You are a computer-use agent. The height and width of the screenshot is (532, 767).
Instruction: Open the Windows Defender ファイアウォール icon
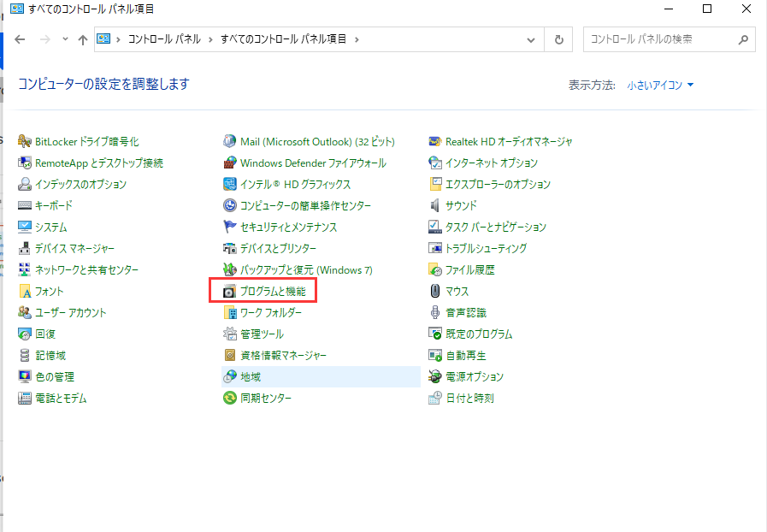click(x=229, y=163)
